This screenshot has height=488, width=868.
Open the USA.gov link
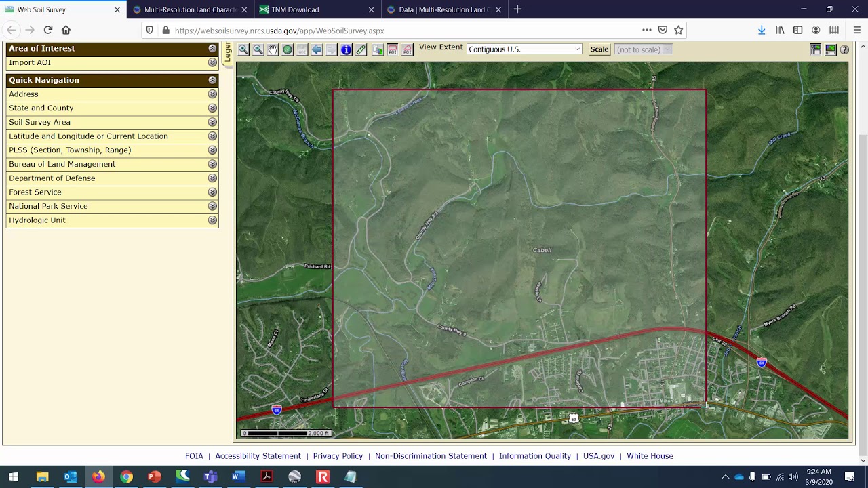point(599,456)
